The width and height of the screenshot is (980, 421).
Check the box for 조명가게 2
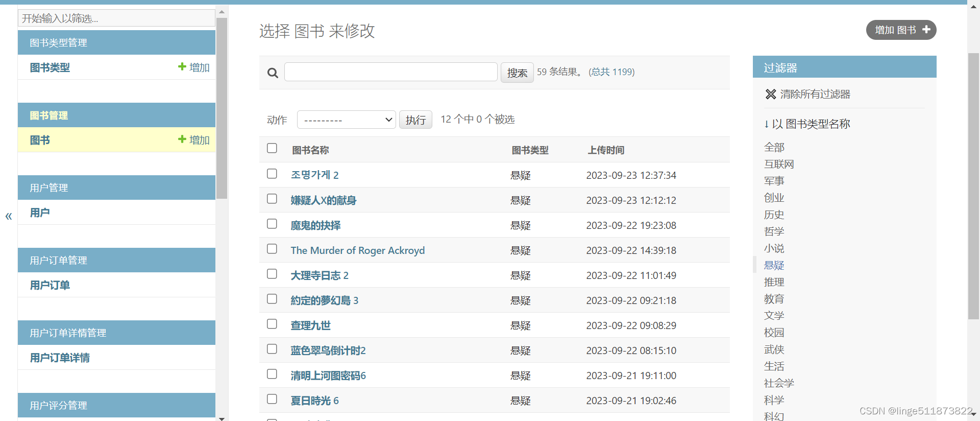(x=272, y=174)
